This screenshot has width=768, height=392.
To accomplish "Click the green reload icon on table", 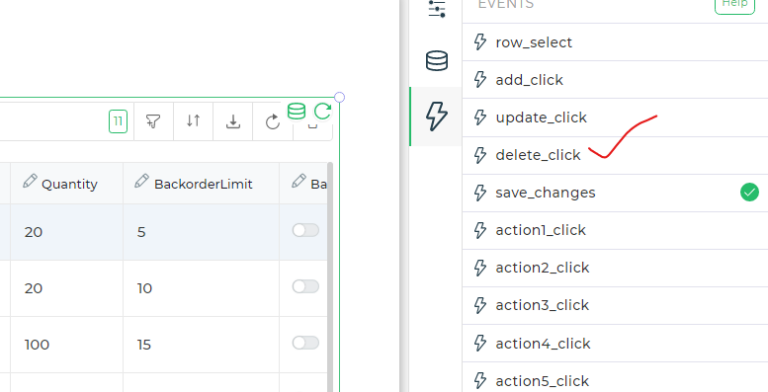I will coord(323,111).
